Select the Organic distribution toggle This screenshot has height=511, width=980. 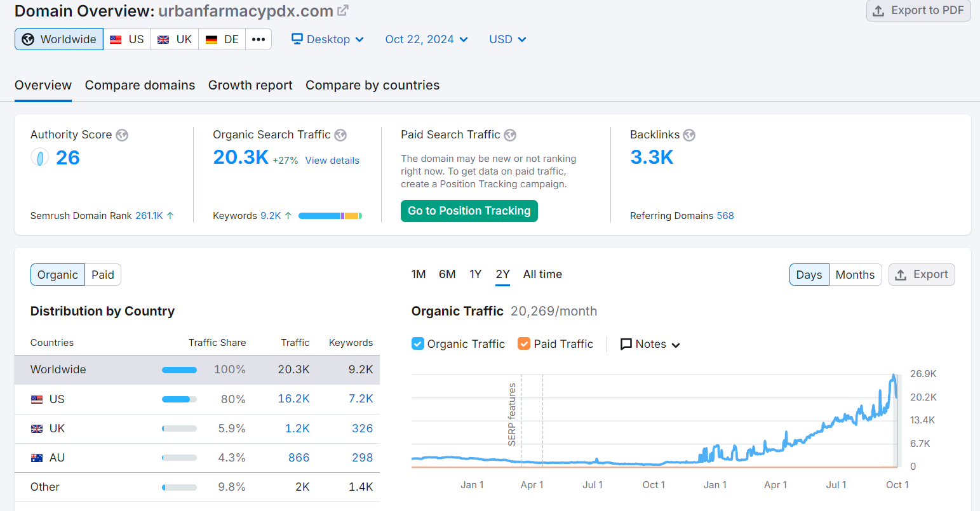click(x=58, y=275)
